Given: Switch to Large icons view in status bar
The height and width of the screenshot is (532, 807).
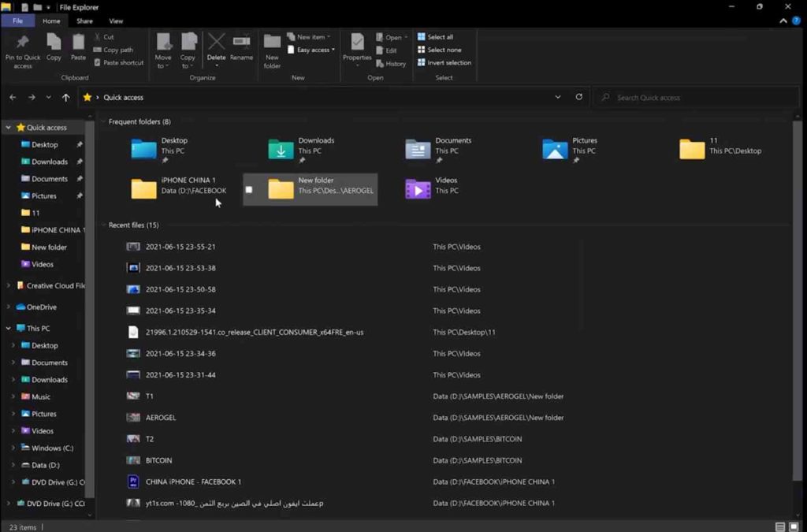Looking at the screenshot, I should (794, 526).
